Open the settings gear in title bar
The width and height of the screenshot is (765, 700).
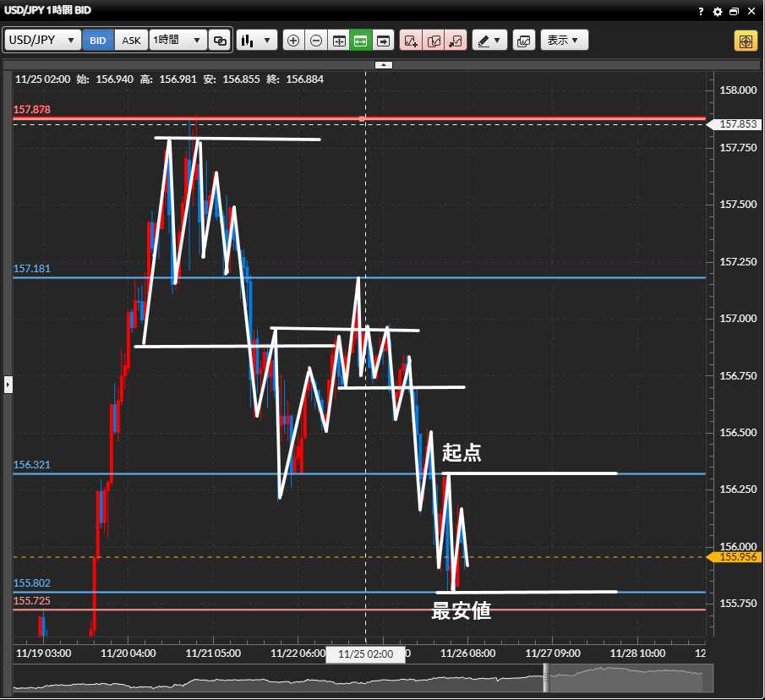coord(718,12)
